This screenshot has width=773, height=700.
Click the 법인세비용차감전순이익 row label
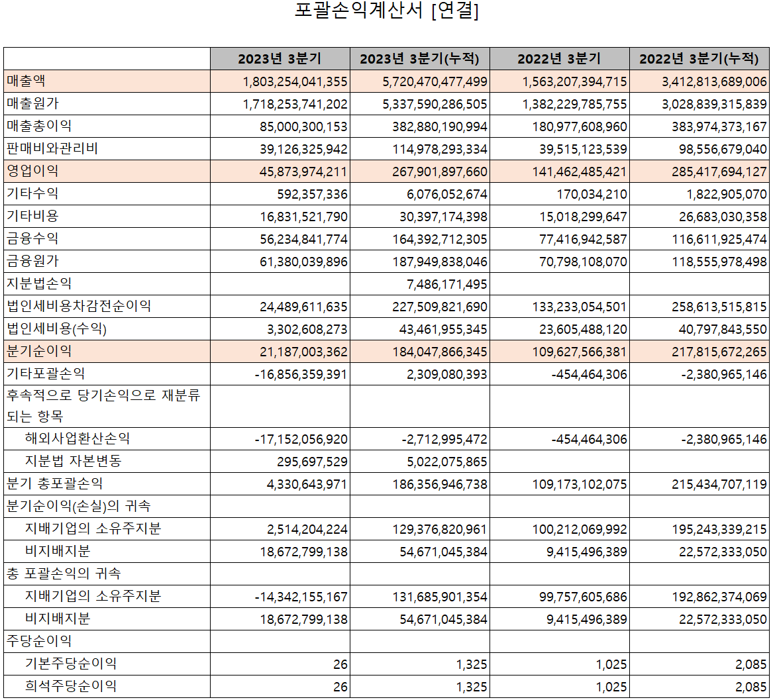click(79, 306)
